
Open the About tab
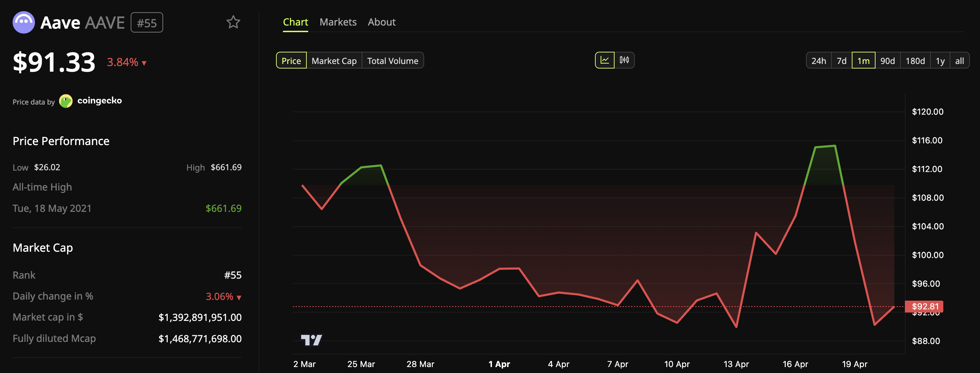tap(382, 22)
